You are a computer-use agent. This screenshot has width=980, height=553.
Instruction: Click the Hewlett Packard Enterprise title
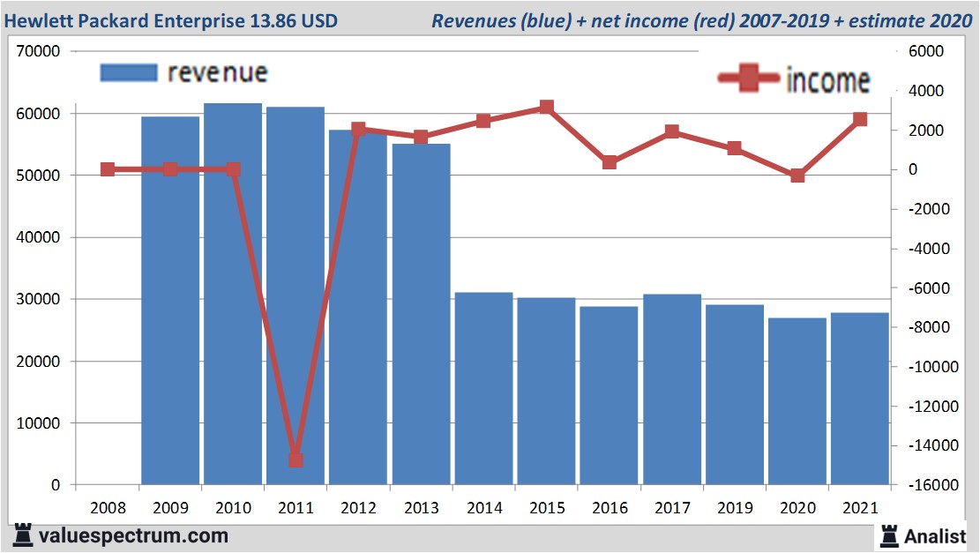click(171, 19)
